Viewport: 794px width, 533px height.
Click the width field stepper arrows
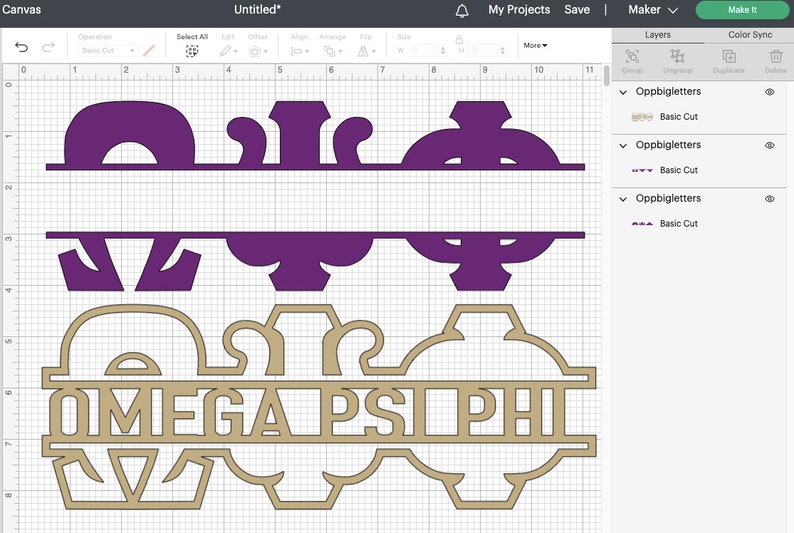pos(443,51)
